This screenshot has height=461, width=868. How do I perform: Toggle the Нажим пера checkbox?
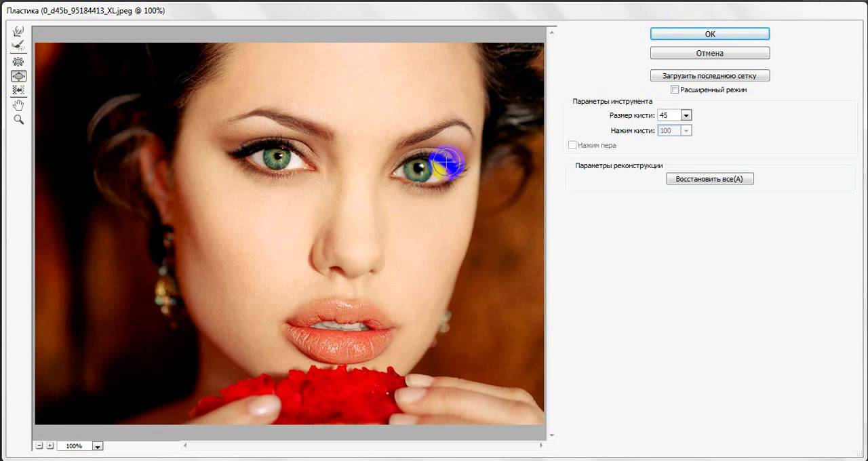572,145
